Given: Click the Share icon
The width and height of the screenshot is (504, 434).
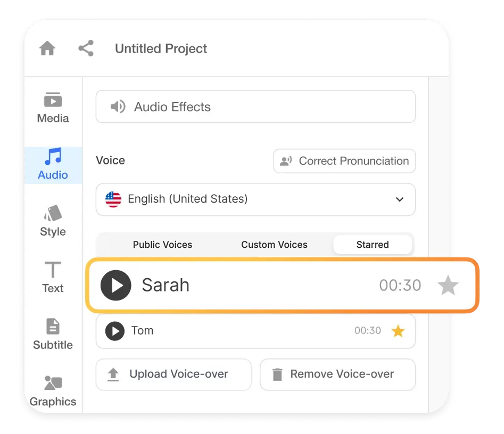Looking at the screenshot, I should (x=86, y=48).
